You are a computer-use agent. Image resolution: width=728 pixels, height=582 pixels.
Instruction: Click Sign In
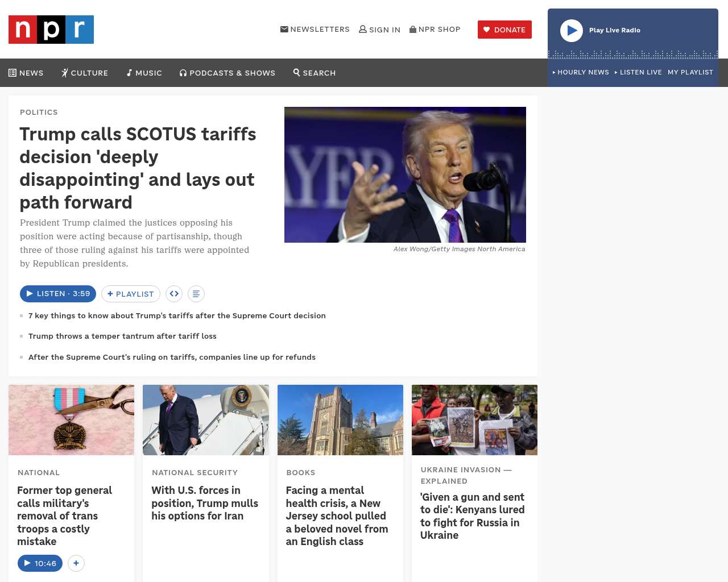coord(379,30)
